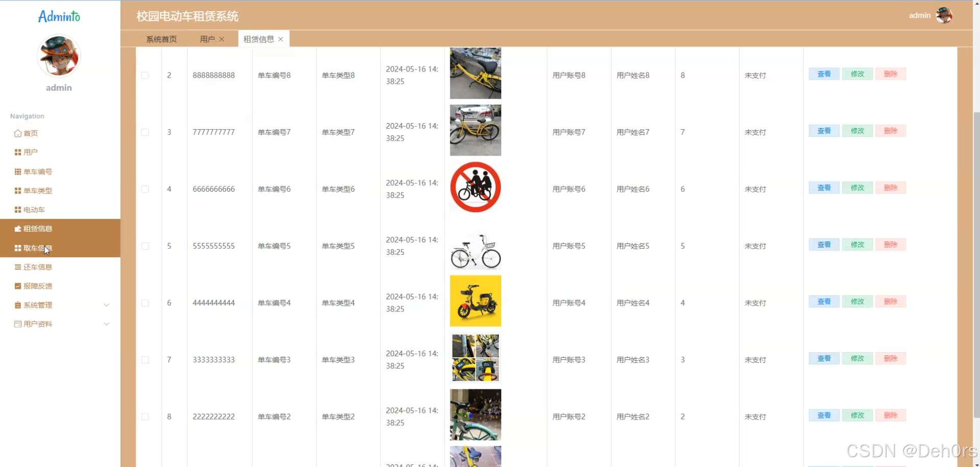Screen dimensions: 980x467
Task: Click 修改 for 单车编号3 row
Action: tap(857, 359)
